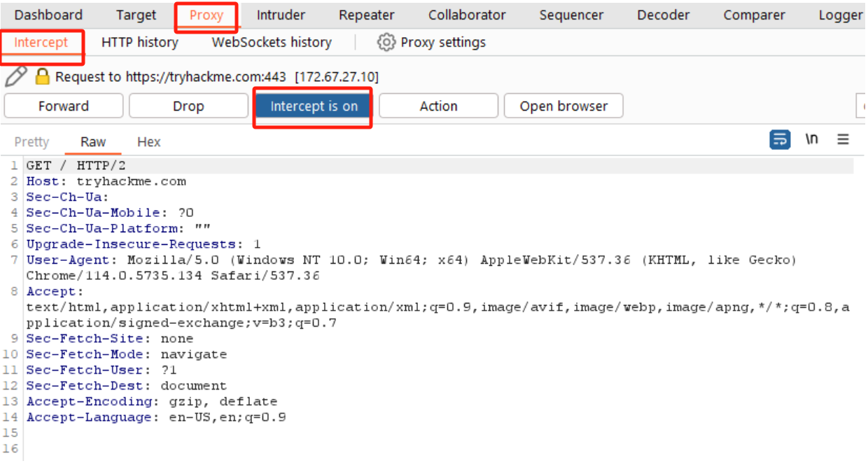
Task: Forward the intercepted request
Action: click(x=64, y=106)
